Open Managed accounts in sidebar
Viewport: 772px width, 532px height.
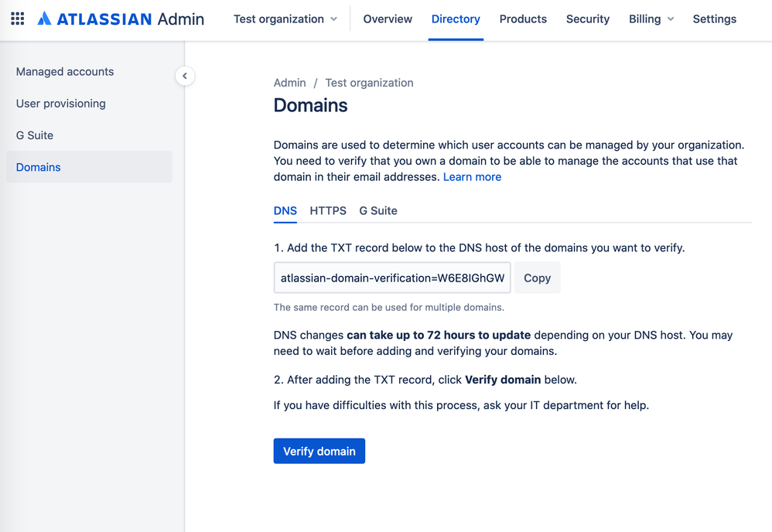coord(89,71)
